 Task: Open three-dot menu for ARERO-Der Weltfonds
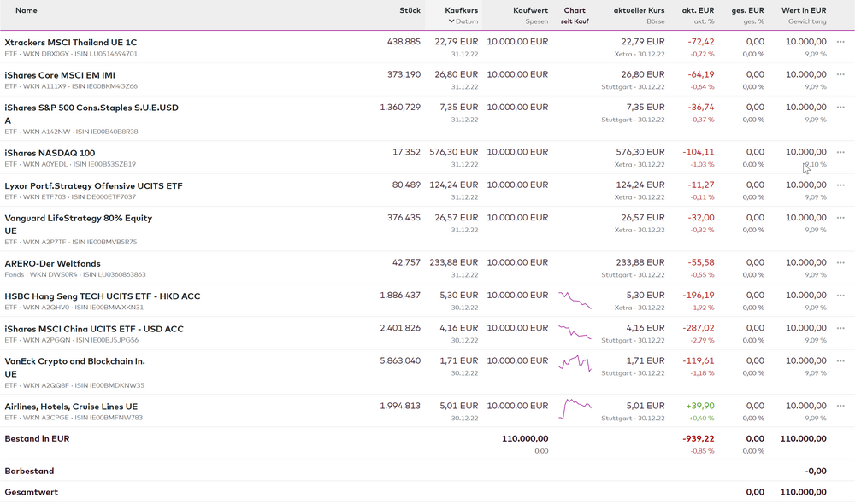point(840,263)
